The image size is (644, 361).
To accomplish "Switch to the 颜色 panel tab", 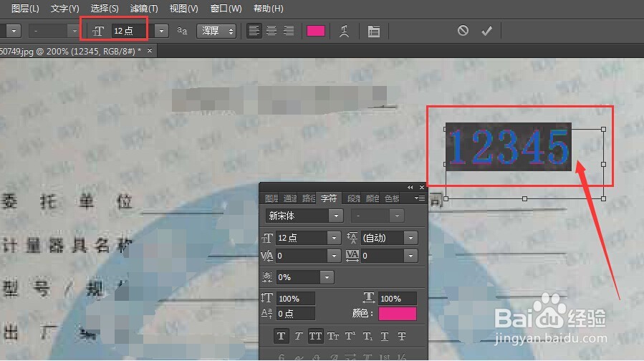I will coord(372,198).
